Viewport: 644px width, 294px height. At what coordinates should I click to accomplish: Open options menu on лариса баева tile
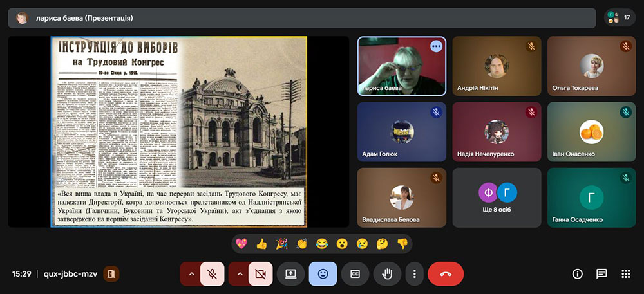pos(437,46)
